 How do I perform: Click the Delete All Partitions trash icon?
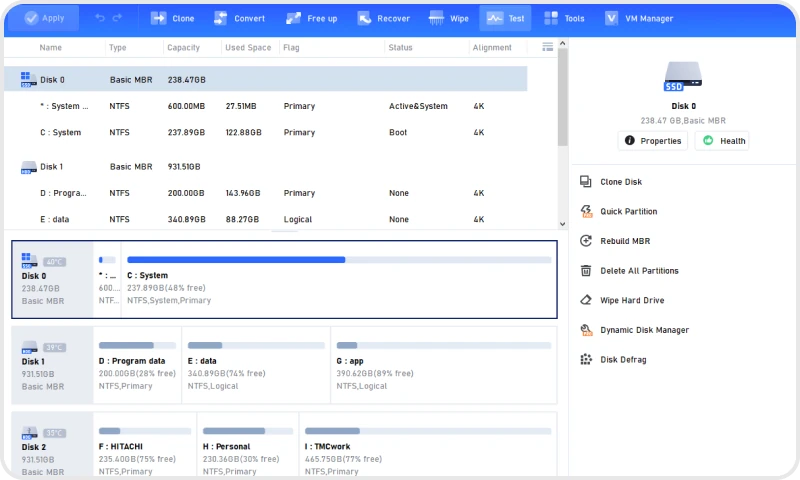tap(586, 270)
